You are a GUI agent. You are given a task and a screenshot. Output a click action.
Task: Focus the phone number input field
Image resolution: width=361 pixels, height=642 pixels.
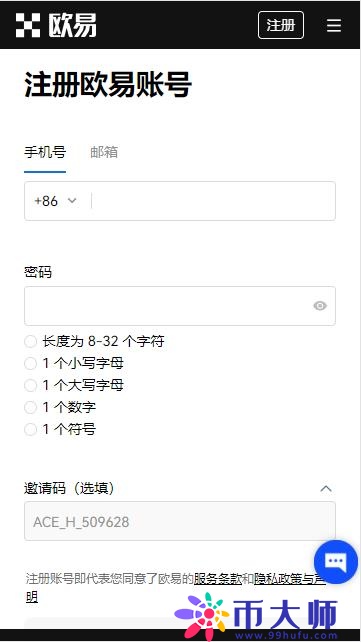click(x=213, y=201)
